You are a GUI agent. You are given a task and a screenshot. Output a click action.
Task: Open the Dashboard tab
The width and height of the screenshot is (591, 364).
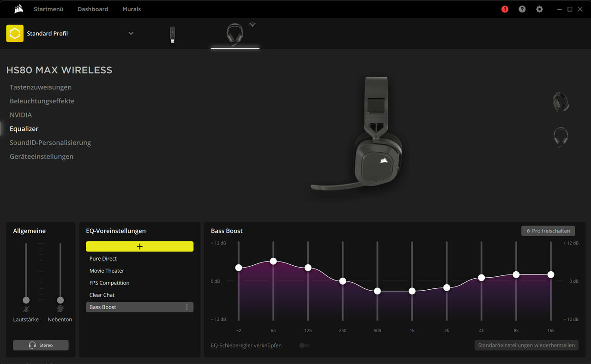point(93,9)
